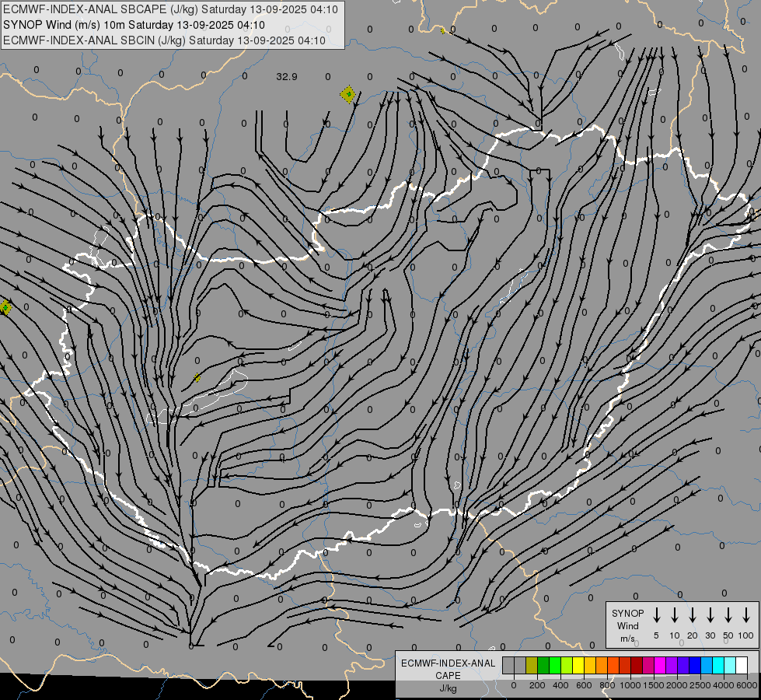Click the olive swatch in the CAPE scale
Viewport: 761px width, 700px height.
click(532, 665)
